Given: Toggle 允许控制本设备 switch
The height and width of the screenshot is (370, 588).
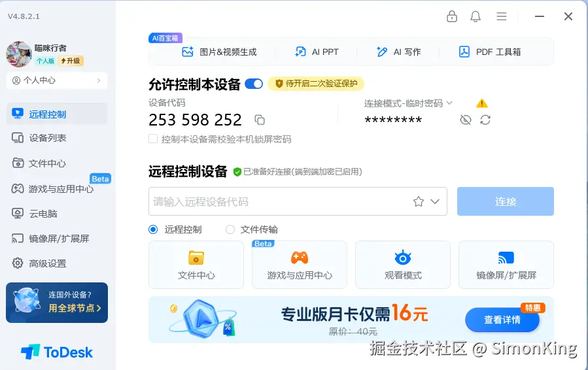Looking at the screenshot, I should coord(254,84).
